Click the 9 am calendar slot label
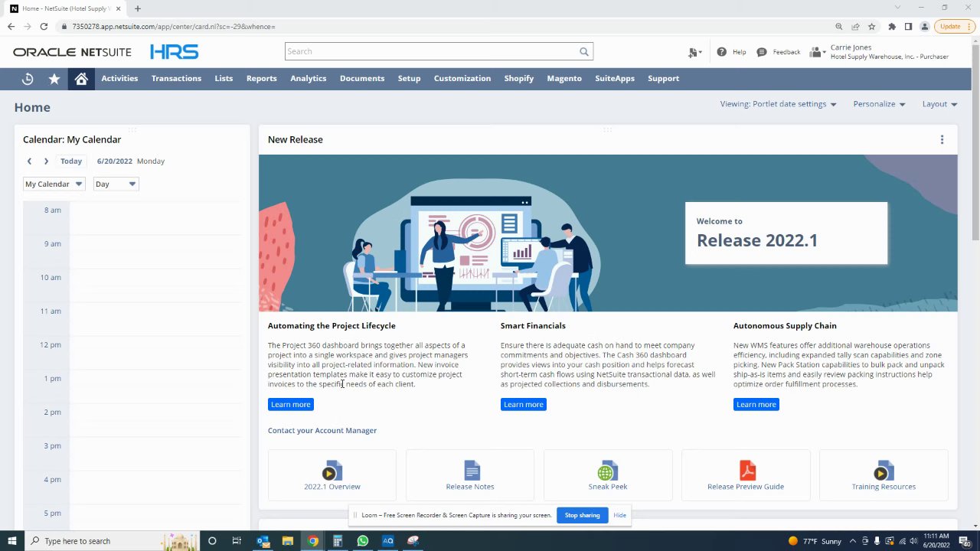This screenshot has height=551, width=980. (x=52, y=244)
